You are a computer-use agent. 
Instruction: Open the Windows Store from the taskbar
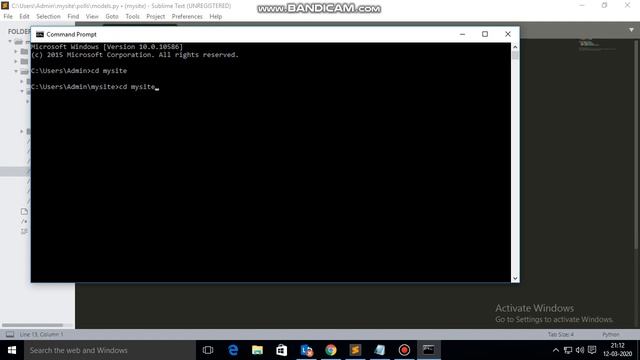[282, 350]
